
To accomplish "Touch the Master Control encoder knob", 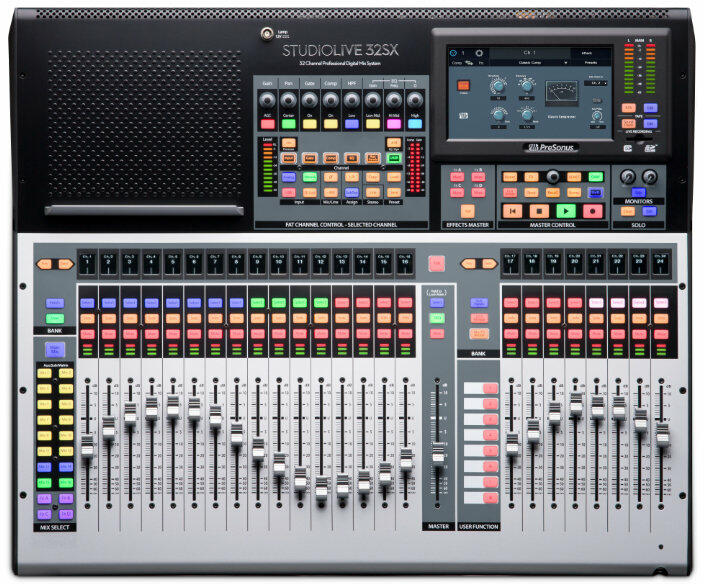I will click(553, 177).
